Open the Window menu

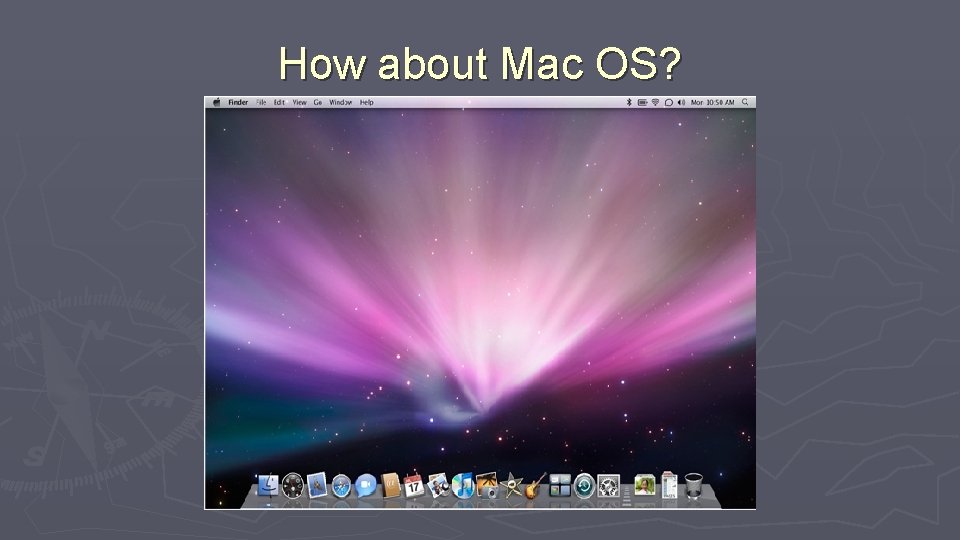click(340, 102)
